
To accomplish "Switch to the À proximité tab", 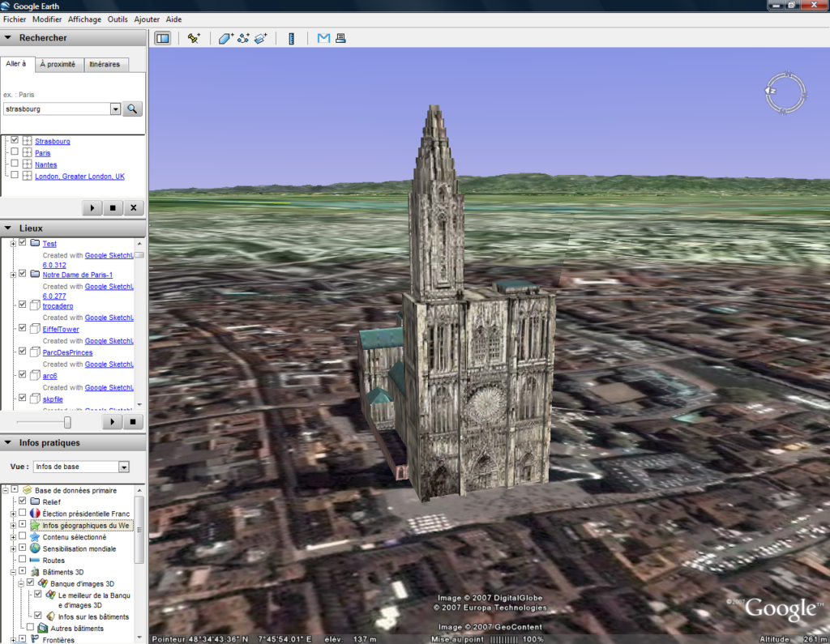I will coord(58,65).
